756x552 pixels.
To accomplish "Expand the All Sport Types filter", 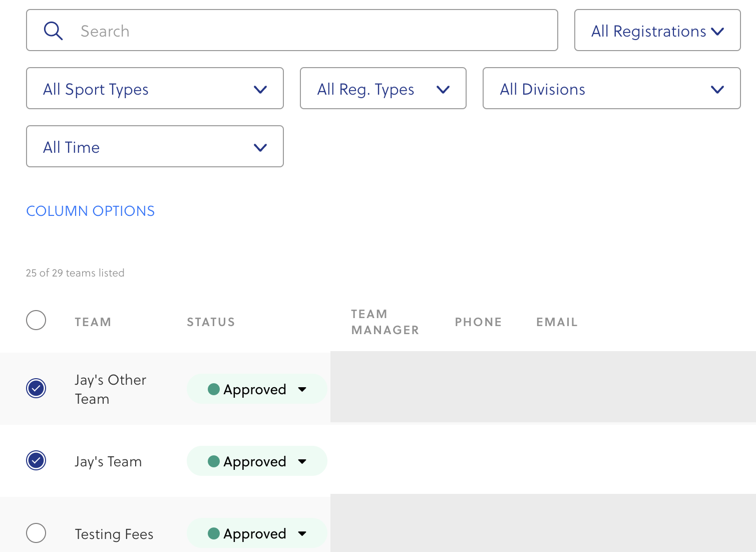I will click(155, 89).
